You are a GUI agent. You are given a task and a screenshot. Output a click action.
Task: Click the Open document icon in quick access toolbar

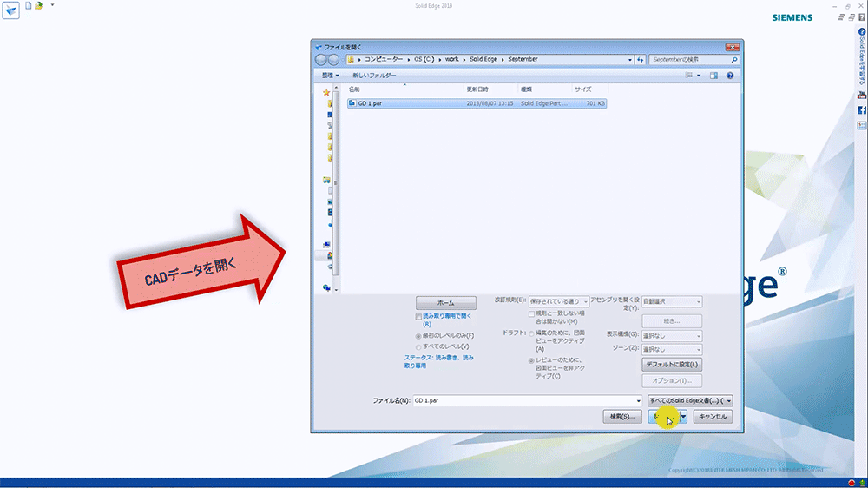pos(39,5)
